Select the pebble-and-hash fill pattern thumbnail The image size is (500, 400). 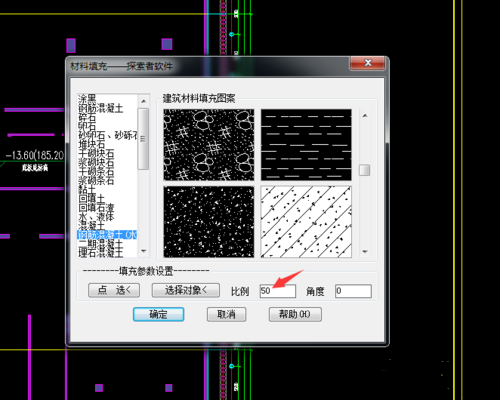click(x=209, y=145)
